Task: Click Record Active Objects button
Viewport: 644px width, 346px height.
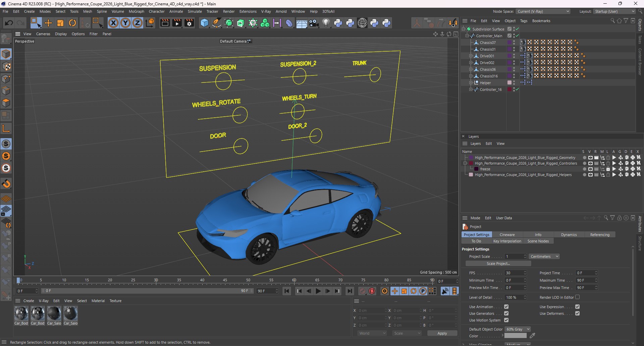Action: click(x=363, y=291)
